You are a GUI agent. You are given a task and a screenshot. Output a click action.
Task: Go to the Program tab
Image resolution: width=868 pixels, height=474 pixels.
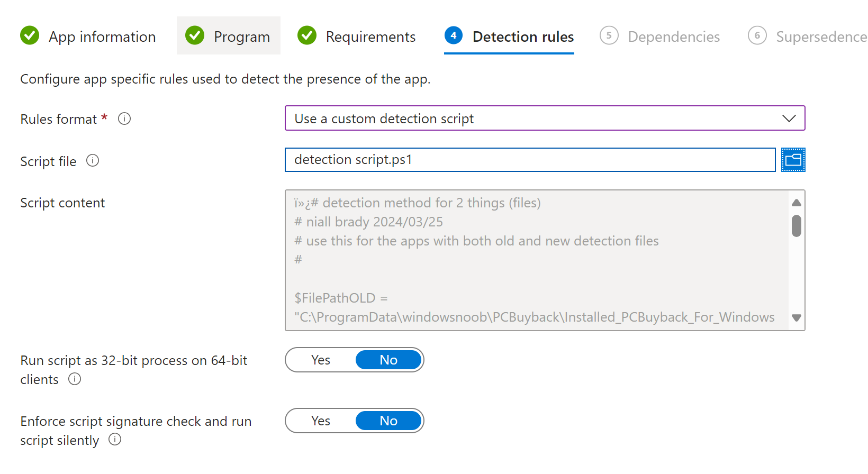228,36
